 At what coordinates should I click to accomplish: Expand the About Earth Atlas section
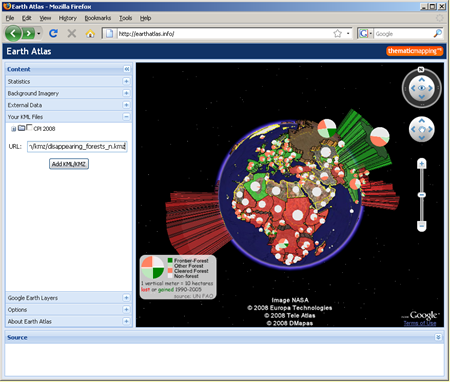126,321
